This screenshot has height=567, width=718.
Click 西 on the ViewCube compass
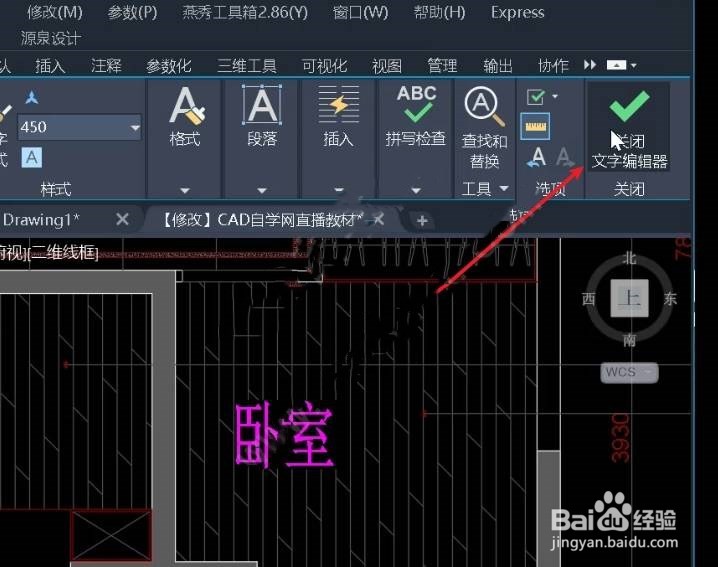coord(588,299)
